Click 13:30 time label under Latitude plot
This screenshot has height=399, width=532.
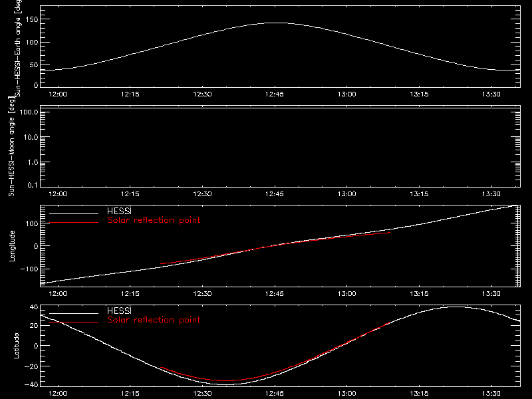491,393
